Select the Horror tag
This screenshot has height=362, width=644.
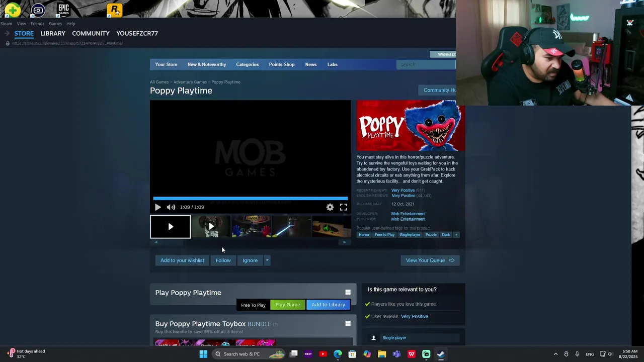tap(364, 235)
